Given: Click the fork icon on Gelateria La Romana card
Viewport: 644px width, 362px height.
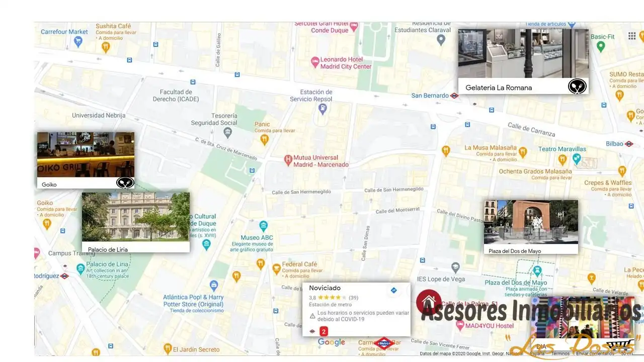Looking at the screenshot, I should [578, 86].
